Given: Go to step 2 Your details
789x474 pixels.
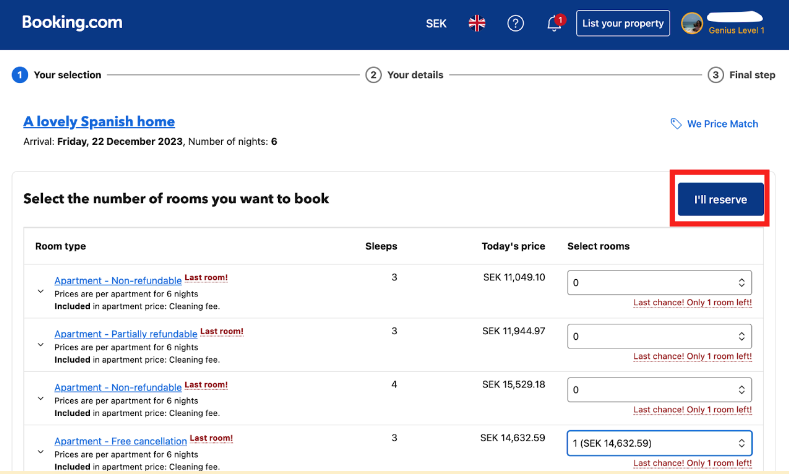Looking at the screenshot, I should click(x=373, y=75).
